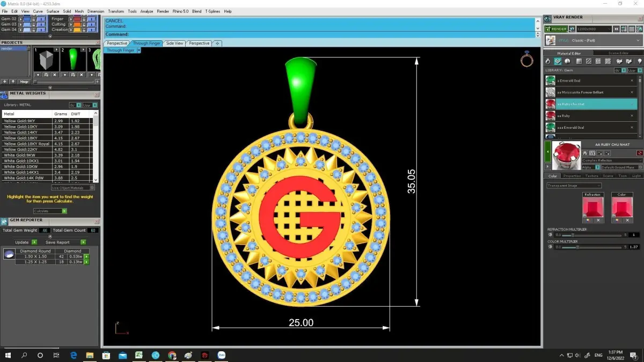
Task: Open the Use Object Materials dropdown
Action: (x=73, y=188)
